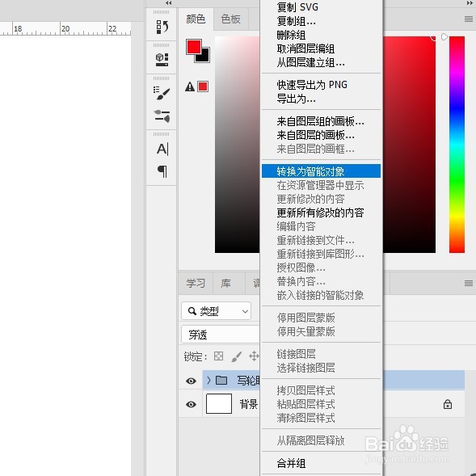This screenshot has width=476, height=476.
Task: Hide the 背景 layer via eye icon
Action: (x=191, y=404)
